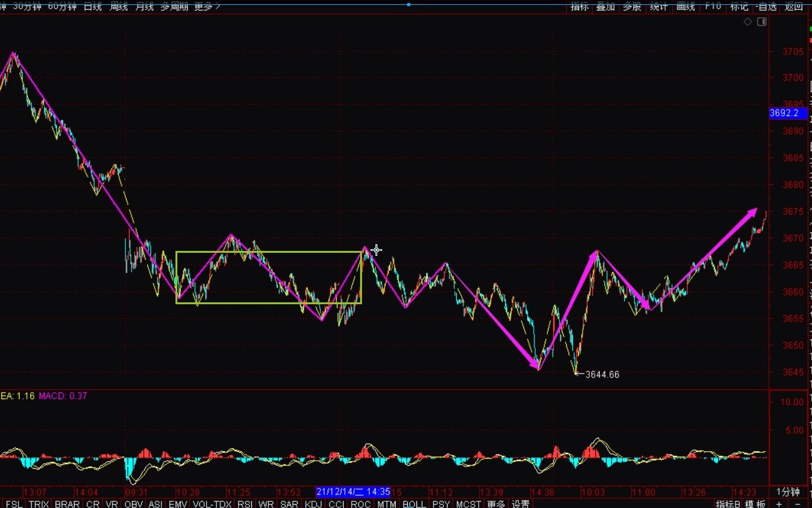This screenshot has height=508, width=812.
Task: Remove from watchlist with -自选
Action: [766, 6]
